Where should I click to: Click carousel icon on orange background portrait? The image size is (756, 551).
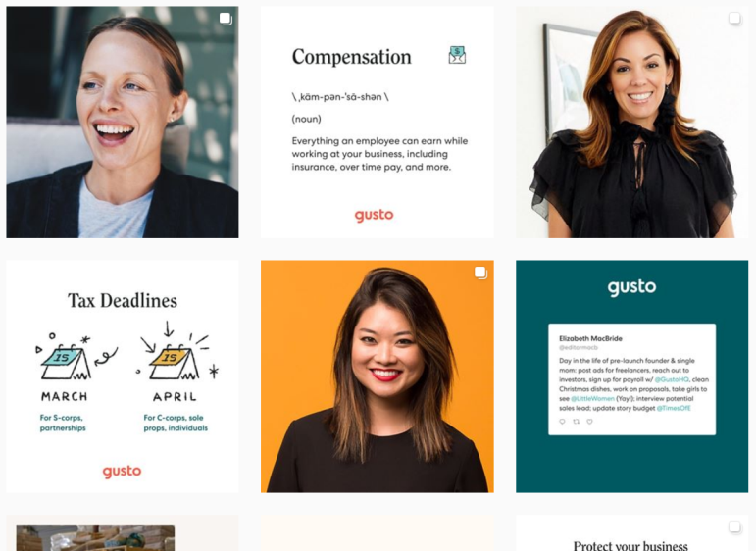pos(480,273)
